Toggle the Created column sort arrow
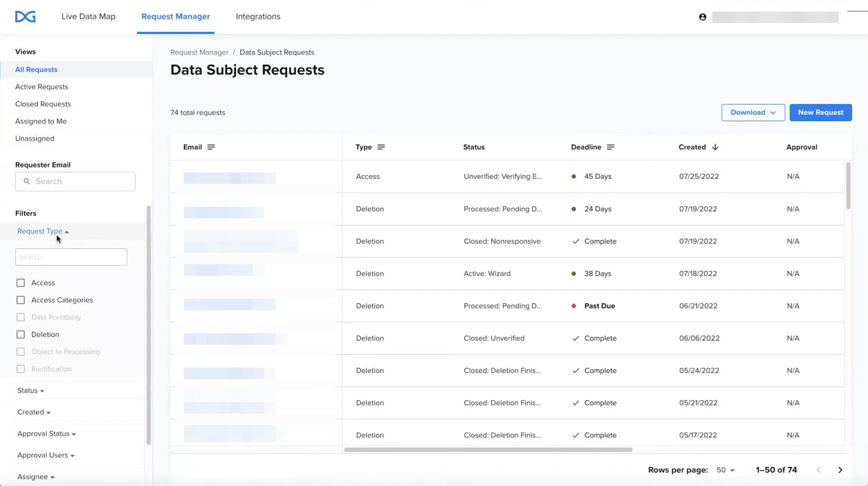The height and width of the screenshot is (486, 868). pos(715,147)
